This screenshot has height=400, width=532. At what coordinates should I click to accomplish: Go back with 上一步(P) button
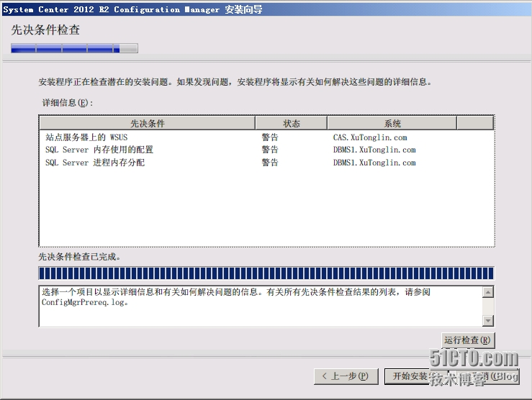pyautogui.click(x=346, y=376)
